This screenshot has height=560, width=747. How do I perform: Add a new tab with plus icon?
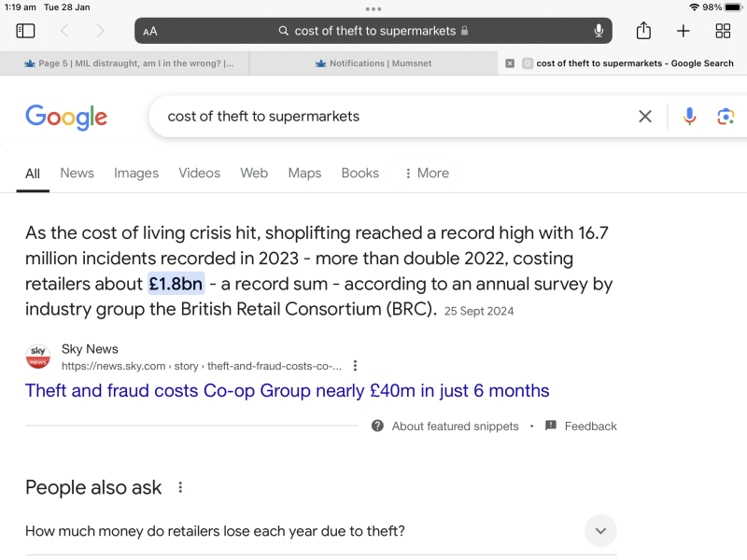click(x=684, y=31)
